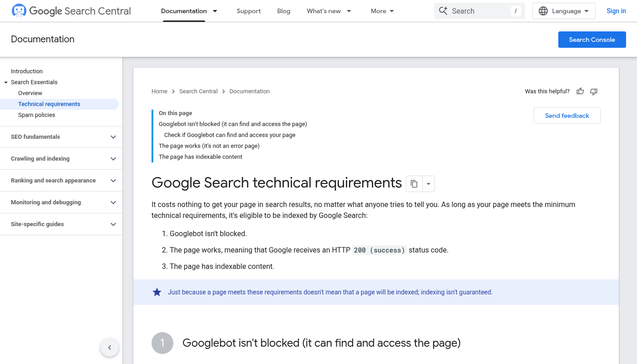Screen dimensions: 637x364
Task: Click the Google Search Central logo
Action: pyautogui.click(x=71, y=11)
